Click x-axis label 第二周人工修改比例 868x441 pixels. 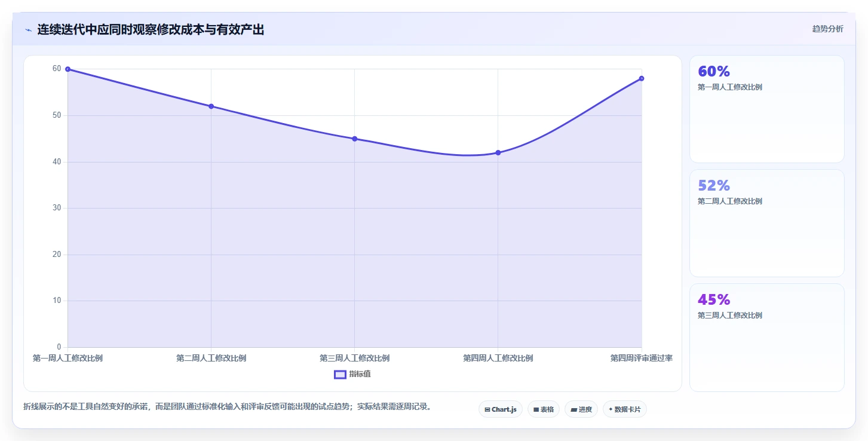click(x=211, y=359)
